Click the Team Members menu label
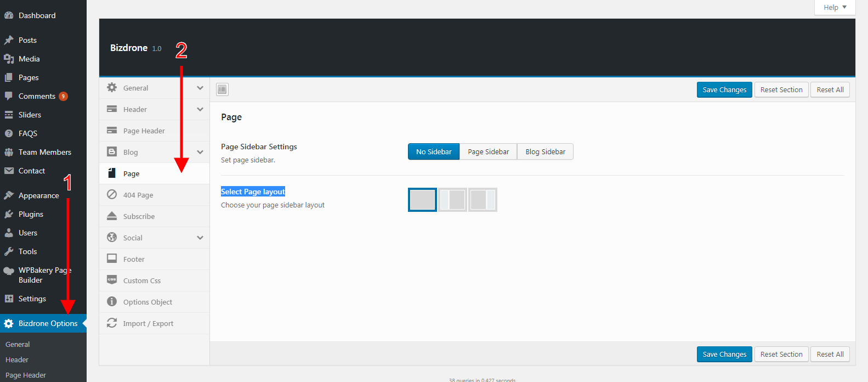This screenshot has width=868, height=382. [45, 152]
